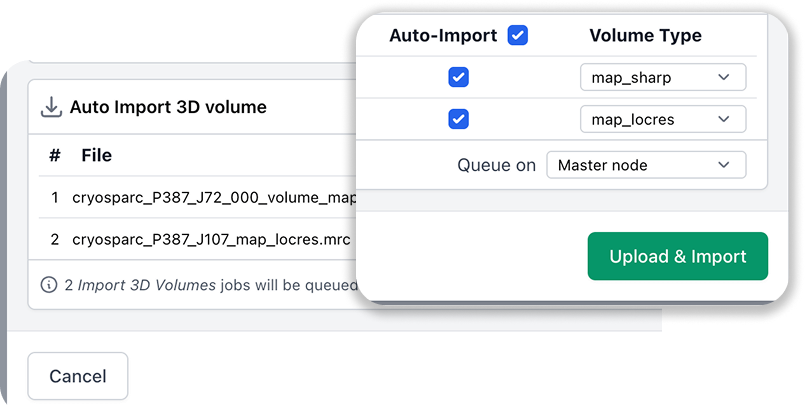The image size is (806, 416).
Task: Click the Volume Type column header
Action: pos(645,36)
